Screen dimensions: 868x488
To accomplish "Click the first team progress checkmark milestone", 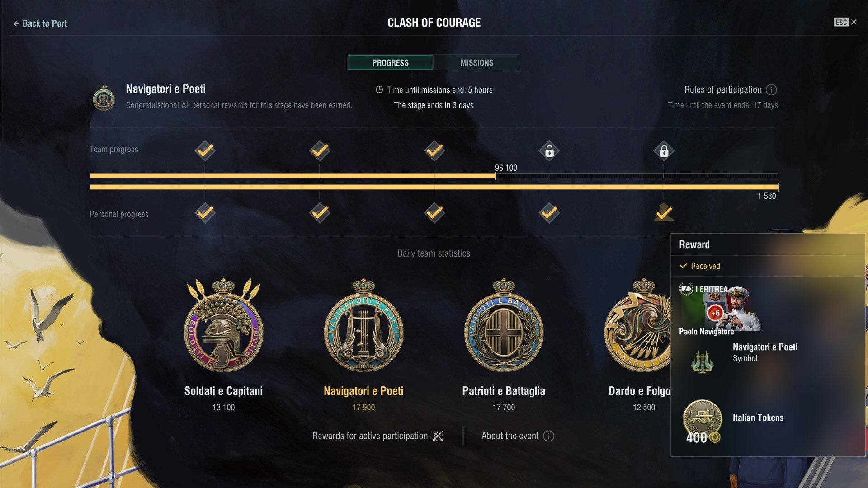I will pyautogui.click(x=205, y=151).
